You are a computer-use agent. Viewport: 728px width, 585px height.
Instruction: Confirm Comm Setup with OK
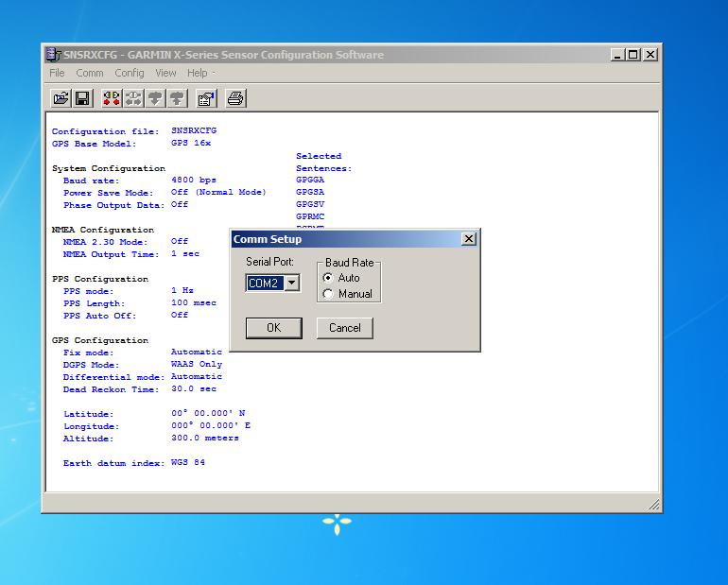(274, 328)
